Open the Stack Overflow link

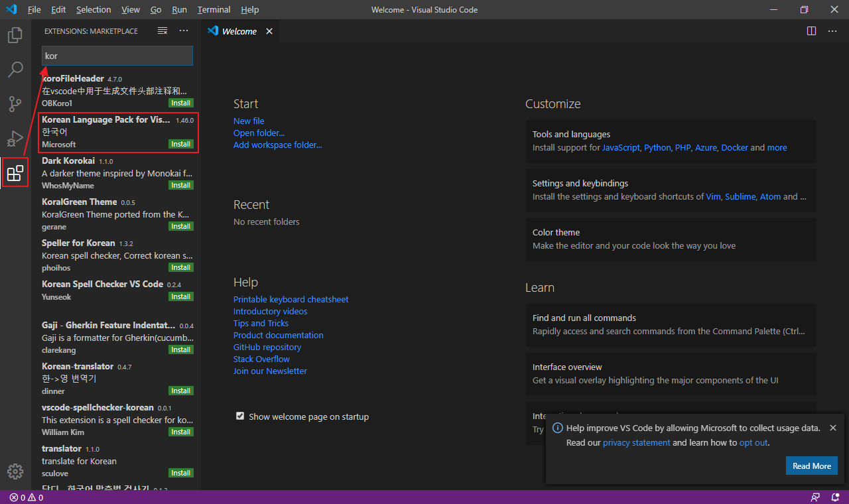click(261, 359)
